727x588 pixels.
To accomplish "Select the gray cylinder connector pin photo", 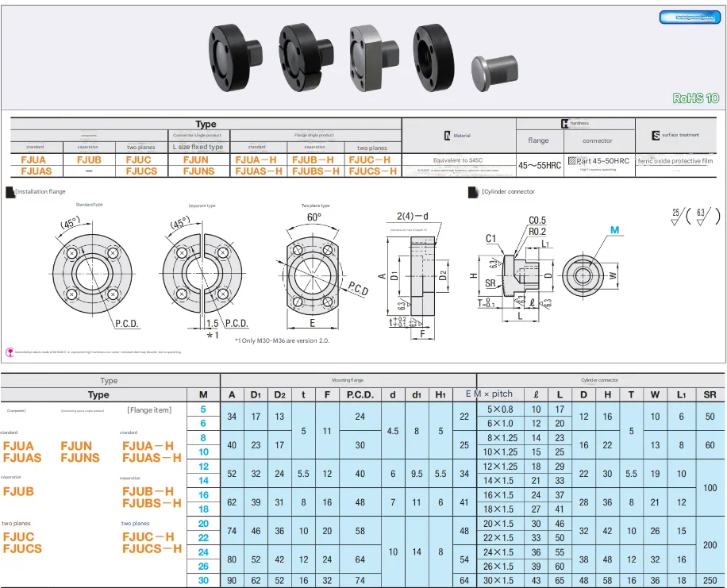I will [494, 72].
